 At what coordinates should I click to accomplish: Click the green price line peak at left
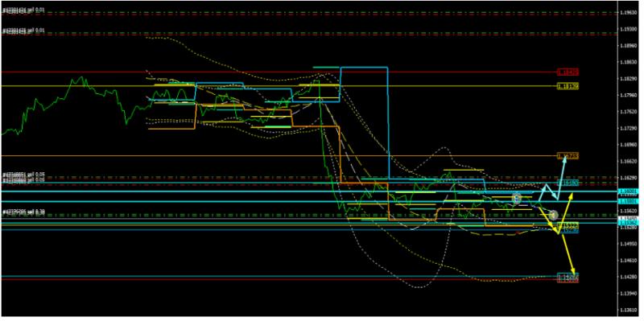pos(80,77)
